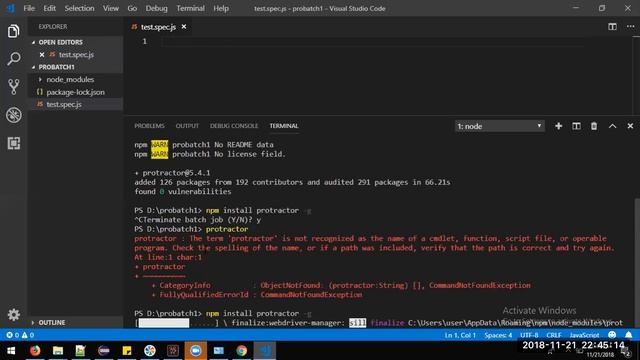This screenshot has height=360, width=640.
Task: Click the Visual Studio Code taskbar icon
Action: point(264,351)
